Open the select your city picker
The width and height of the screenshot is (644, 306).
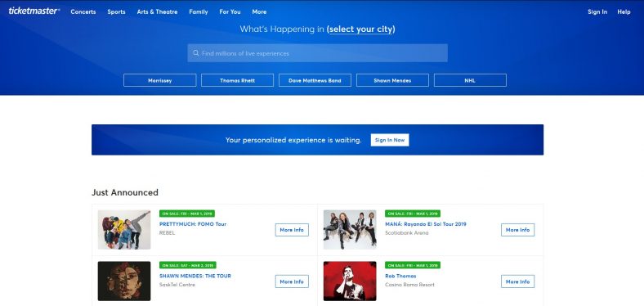(361, 29)
